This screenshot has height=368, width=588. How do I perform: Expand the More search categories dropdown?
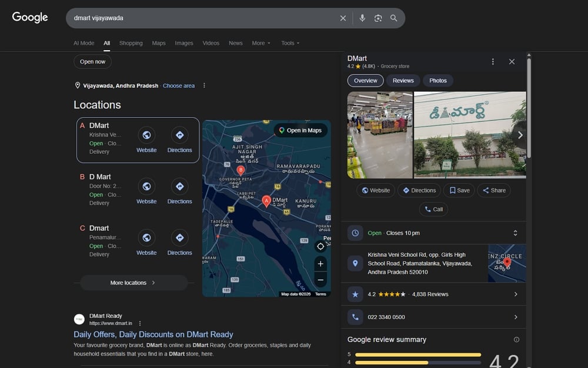coord(261,43)
